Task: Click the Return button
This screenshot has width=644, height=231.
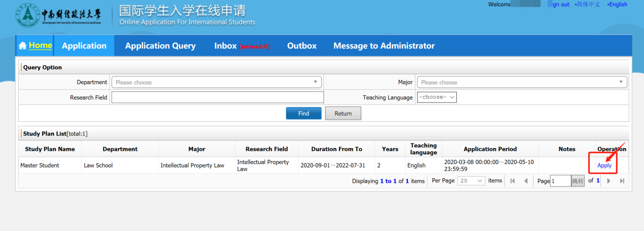Action: 343,113
